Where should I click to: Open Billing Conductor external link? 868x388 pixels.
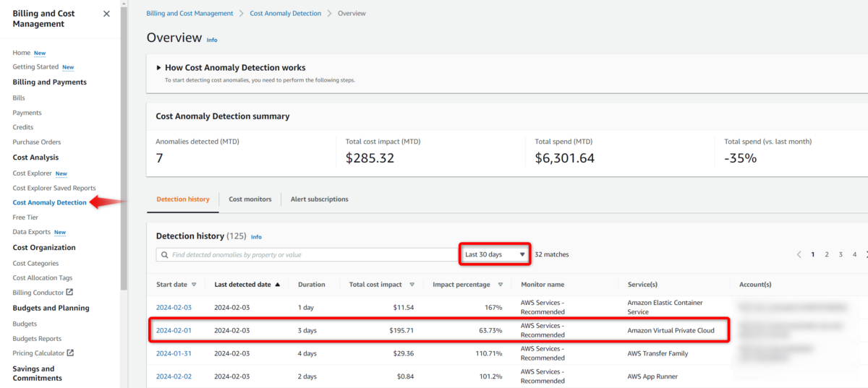point(43,293)
